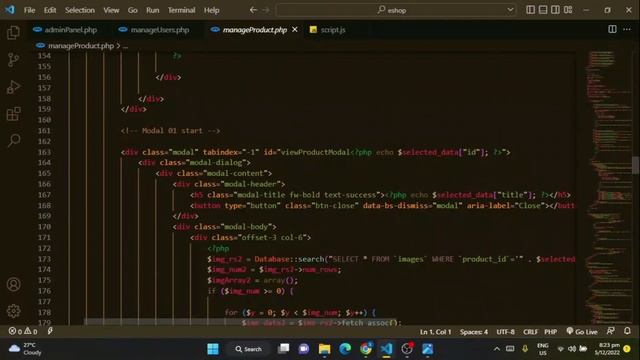Click the VS Code logo icon

(x=10, y=10)
